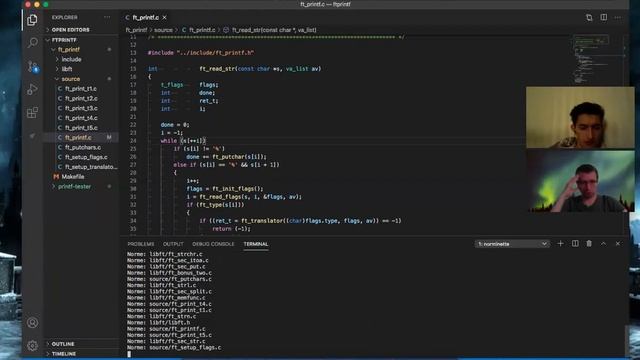Click the source breadcrumb segment

(x=163, y=30)
